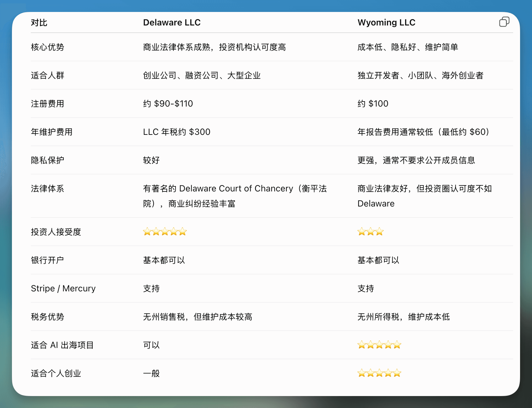
Task: Select the 对比 column header
Action: click(39, 23)
